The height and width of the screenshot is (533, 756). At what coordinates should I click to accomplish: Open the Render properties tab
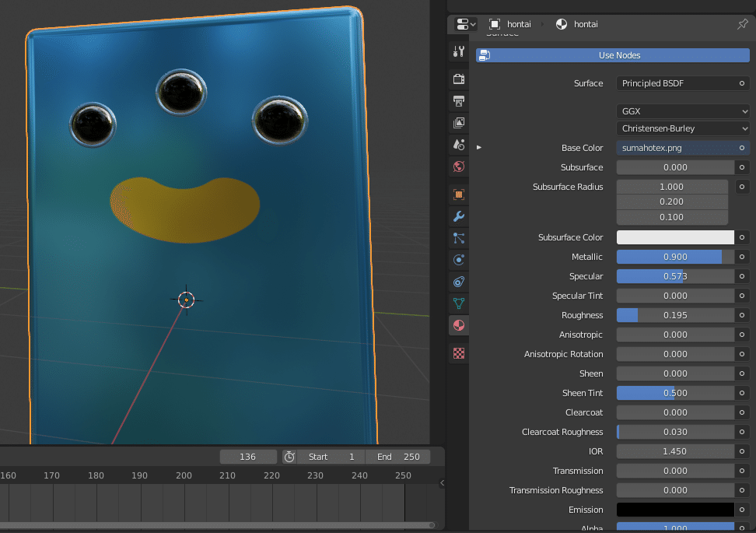click(459, 79)
